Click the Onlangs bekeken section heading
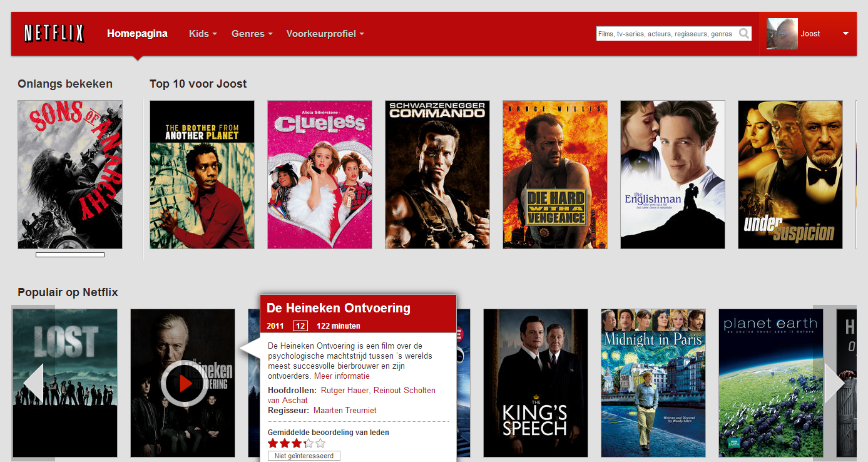 point(65,83)
